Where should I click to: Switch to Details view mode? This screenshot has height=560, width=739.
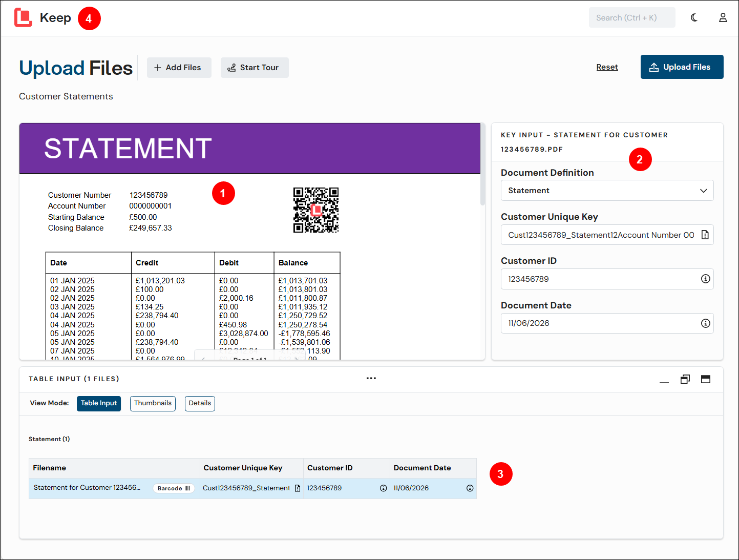pos(200,403)
